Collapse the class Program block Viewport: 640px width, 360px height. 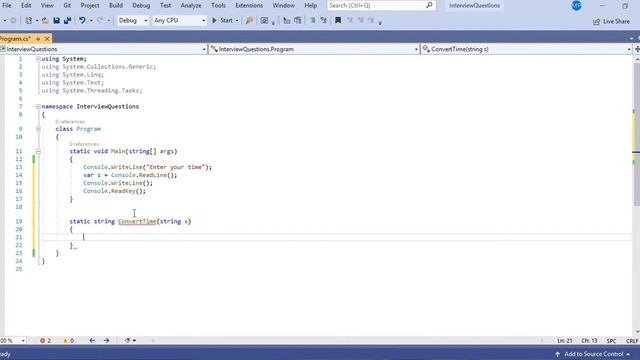point(38,129)
